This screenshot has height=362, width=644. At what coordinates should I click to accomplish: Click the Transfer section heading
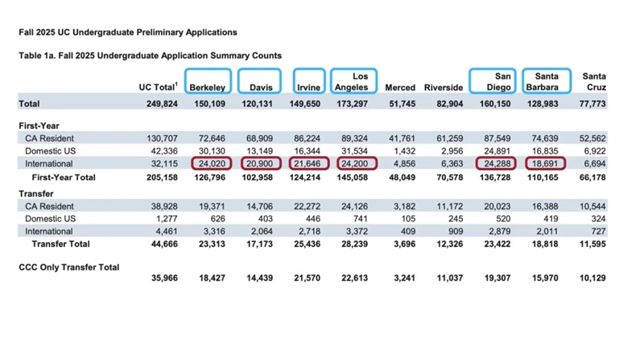click(35, 193)
